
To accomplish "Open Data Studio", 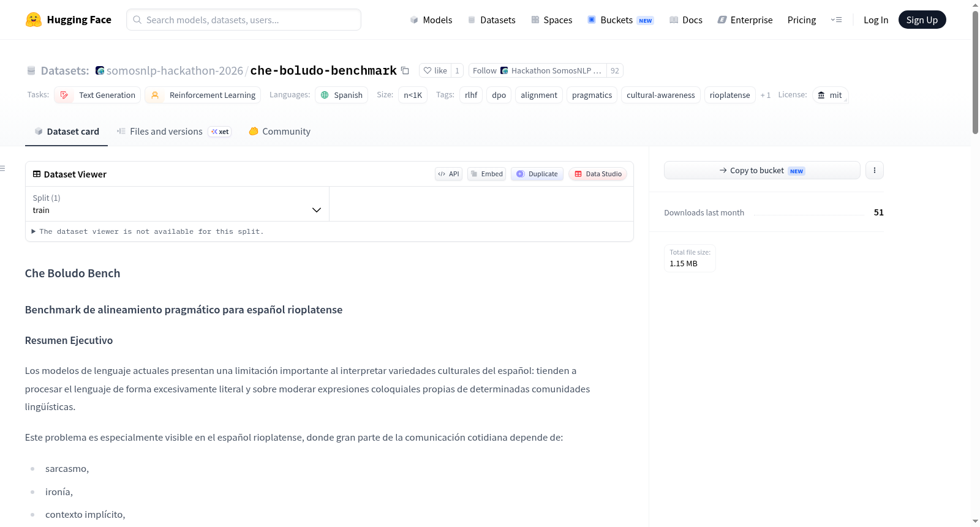I will pos(598,174).
